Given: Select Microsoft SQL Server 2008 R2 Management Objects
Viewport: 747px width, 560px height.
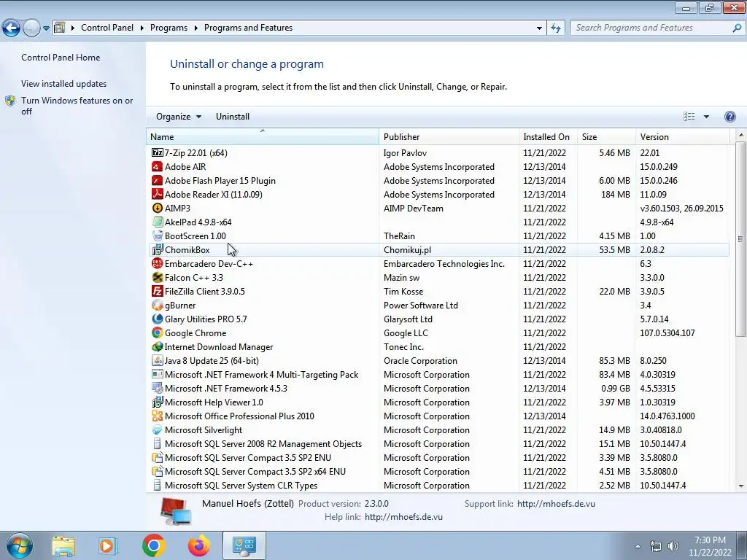Looking at the screenshot, I should pos(438,444).
